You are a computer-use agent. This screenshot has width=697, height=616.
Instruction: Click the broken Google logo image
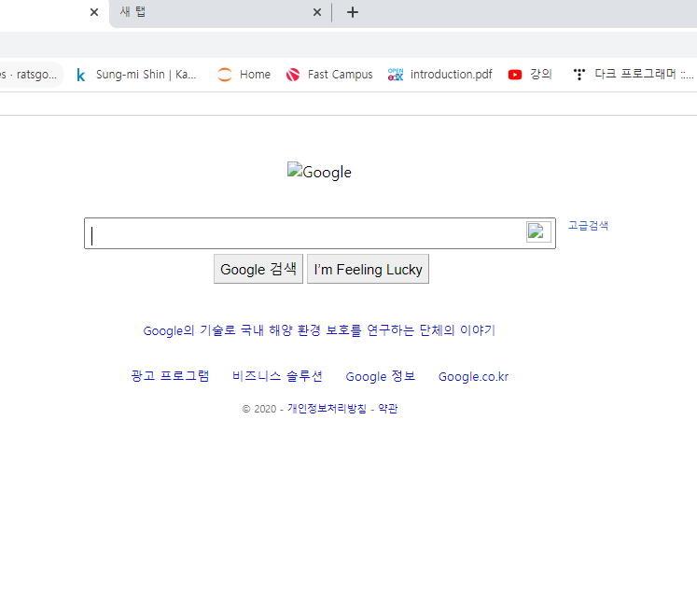tap(319, 172)
